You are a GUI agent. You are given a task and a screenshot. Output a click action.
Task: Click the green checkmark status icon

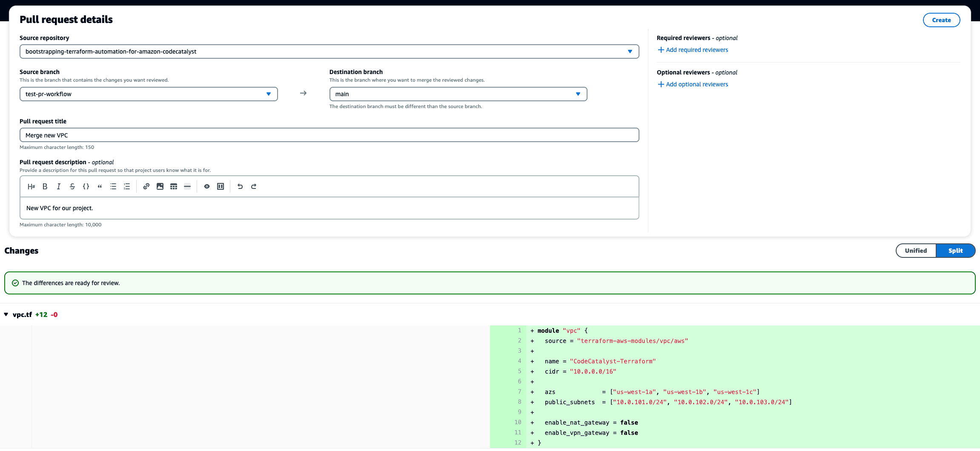coord(15,283)
